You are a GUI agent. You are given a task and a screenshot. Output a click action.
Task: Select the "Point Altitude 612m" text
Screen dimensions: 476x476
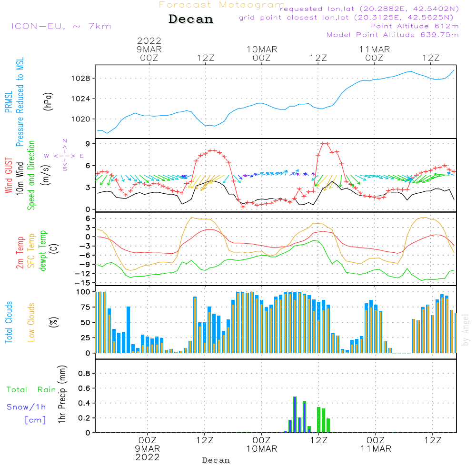(415, 26)
